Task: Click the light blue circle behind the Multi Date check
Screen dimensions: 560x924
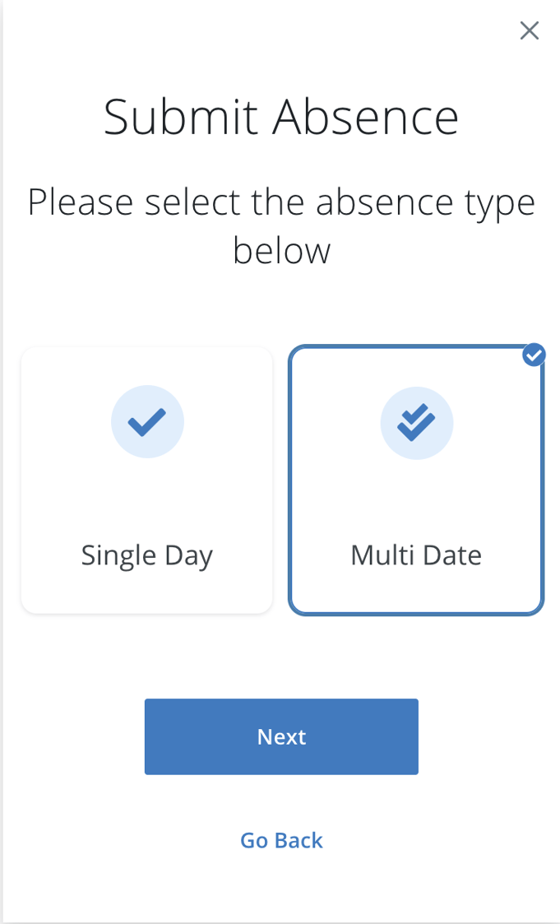Action: [416, 421]
